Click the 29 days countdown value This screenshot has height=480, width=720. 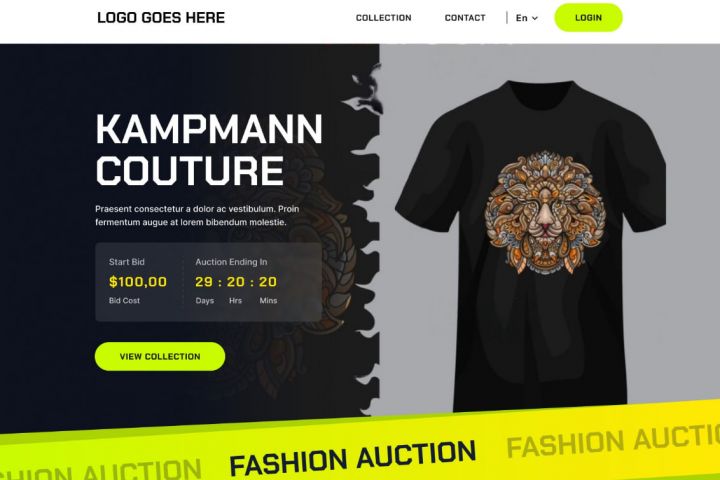pos(204,282)
